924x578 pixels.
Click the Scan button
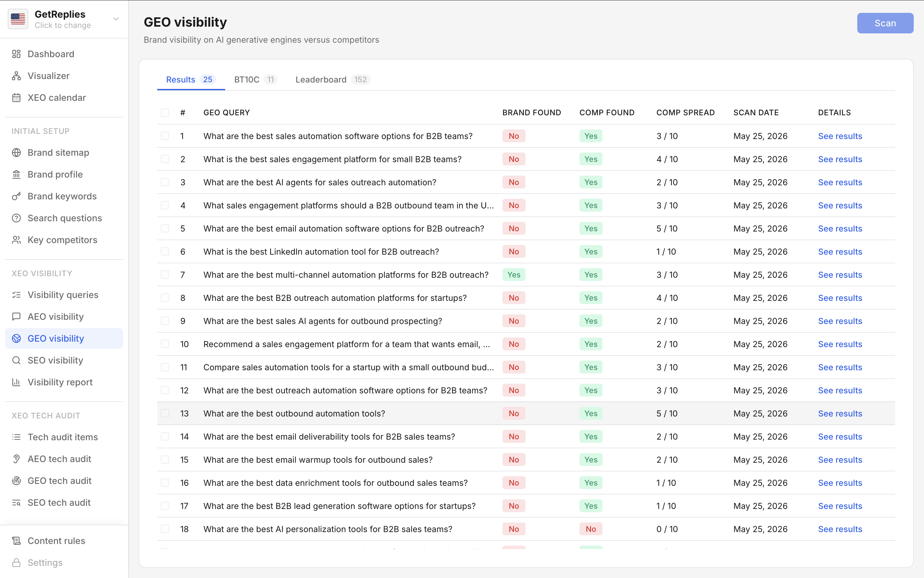click(885, 23)
